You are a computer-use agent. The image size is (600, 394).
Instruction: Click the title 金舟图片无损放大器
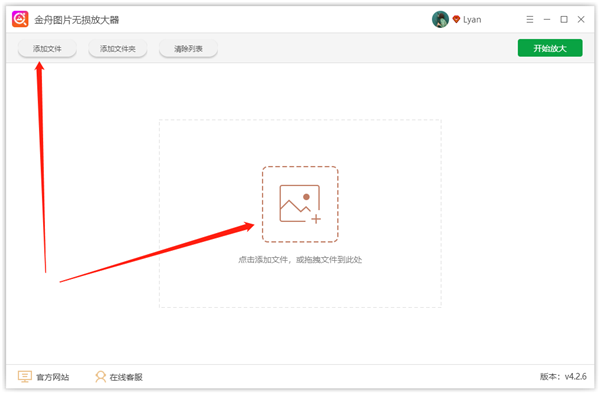click(x=77, y=20)
